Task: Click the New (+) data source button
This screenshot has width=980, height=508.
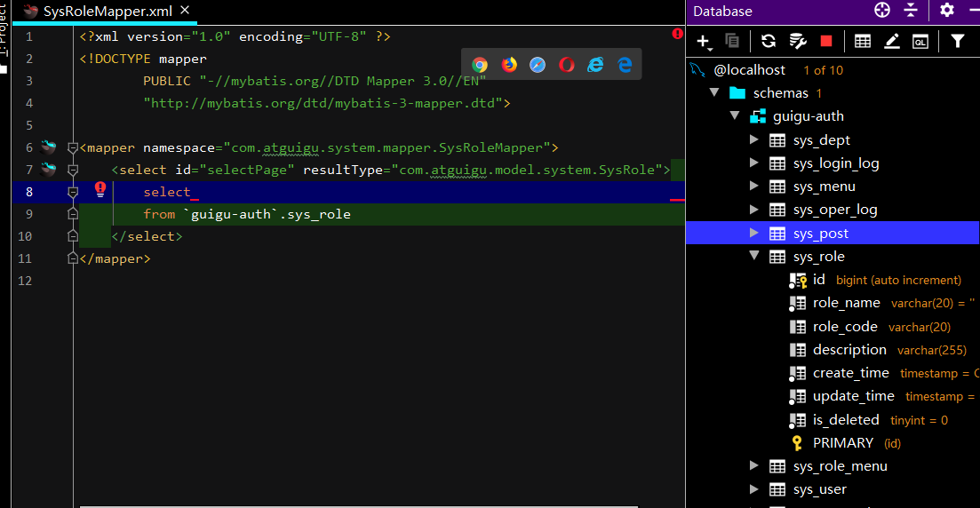Action: 704,42
